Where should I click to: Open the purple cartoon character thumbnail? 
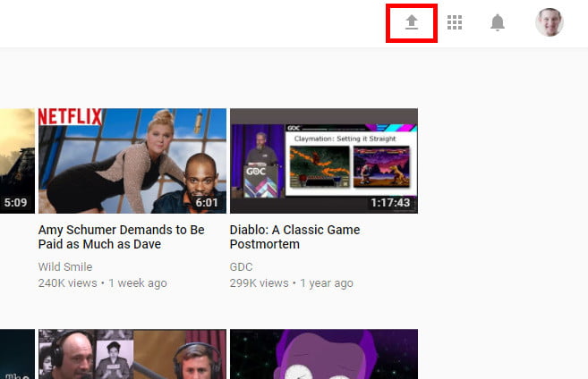(324, 354)
